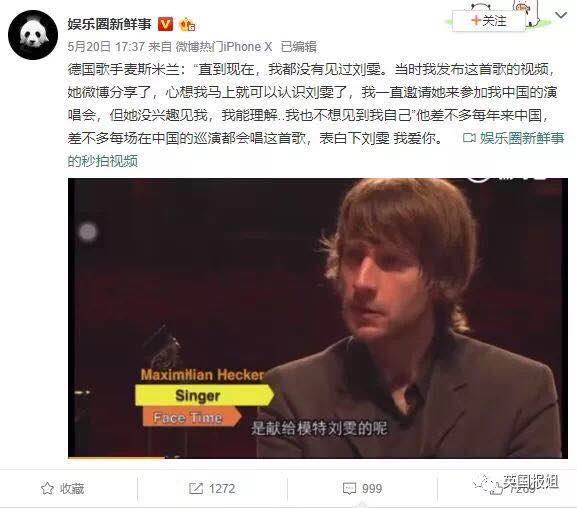Toggle the thumbs-up like icon

[495, 488]
